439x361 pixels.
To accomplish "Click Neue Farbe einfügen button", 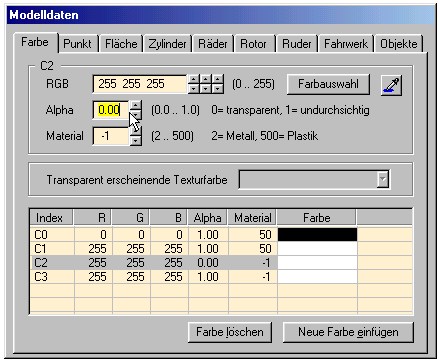I will (x=348, y=332).
